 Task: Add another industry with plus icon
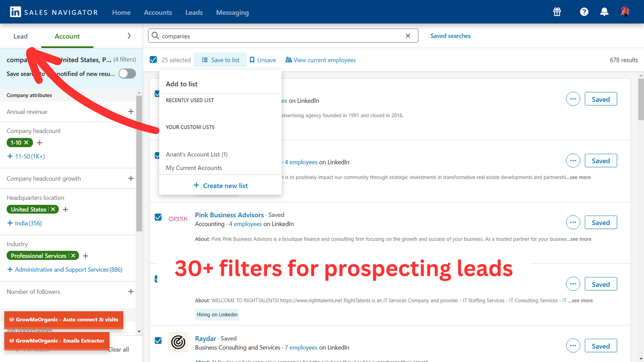click(85, 256)
